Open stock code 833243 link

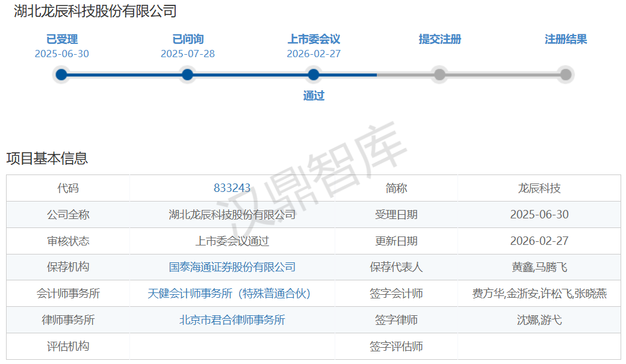coord(232,188)
